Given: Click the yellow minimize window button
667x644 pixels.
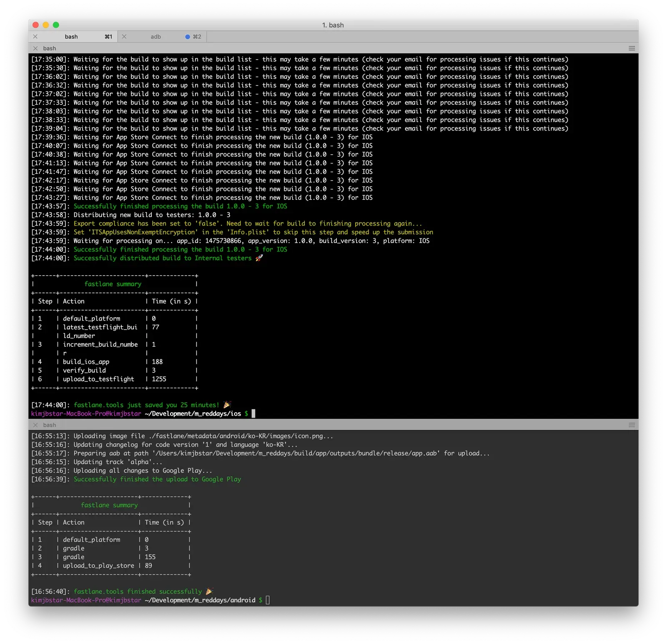Looking at the screenshot, I should tap(46, 25).
